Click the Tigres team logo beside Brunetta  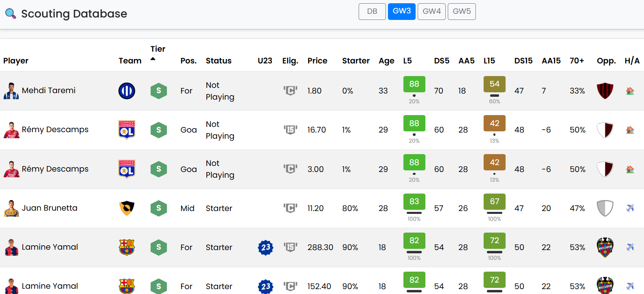[x=127, y=208]
